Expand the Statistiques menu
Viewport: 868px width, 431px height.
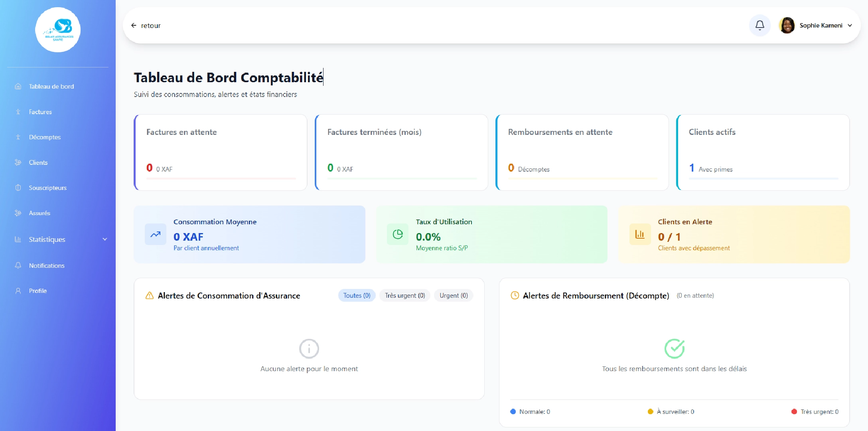tap(47, 239)
